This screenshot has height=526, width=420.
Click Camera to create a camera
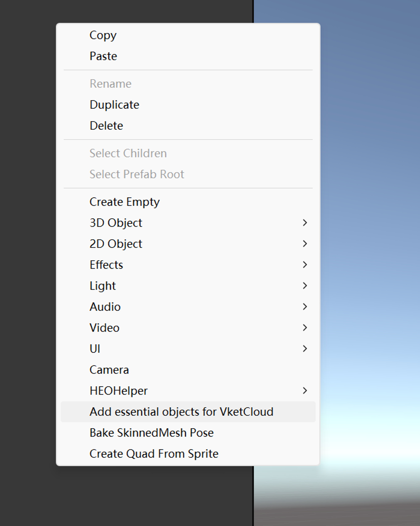109,370
